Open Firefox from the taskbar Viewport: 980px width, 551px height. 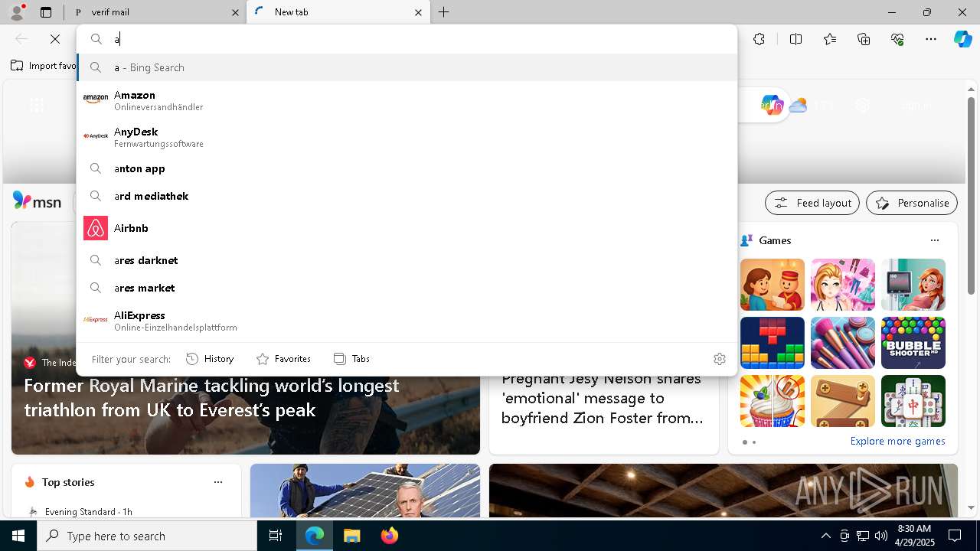click(x=390, y=536)
